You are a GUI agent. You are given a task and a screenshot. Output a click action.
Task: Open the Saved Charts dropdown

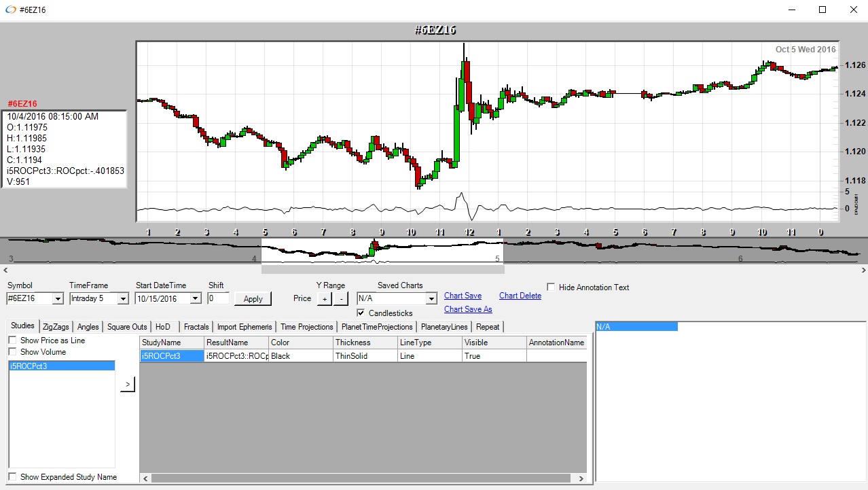point(431,298)
